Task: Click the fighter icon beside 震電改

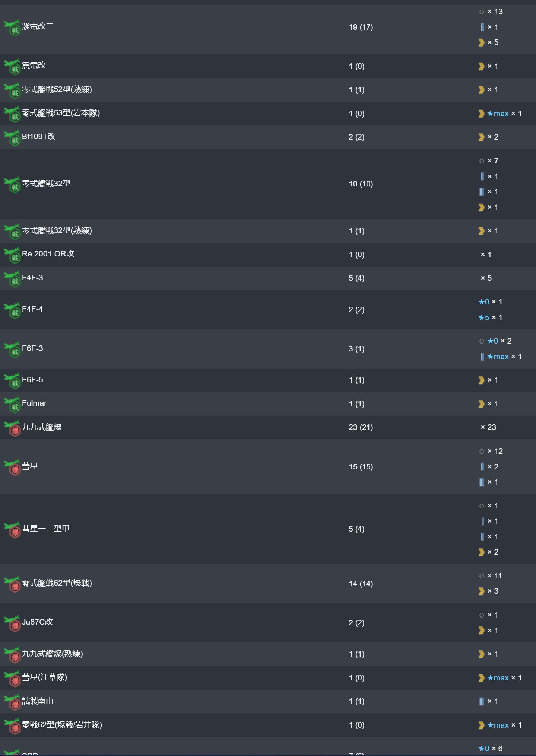Action: click(12, 67)
